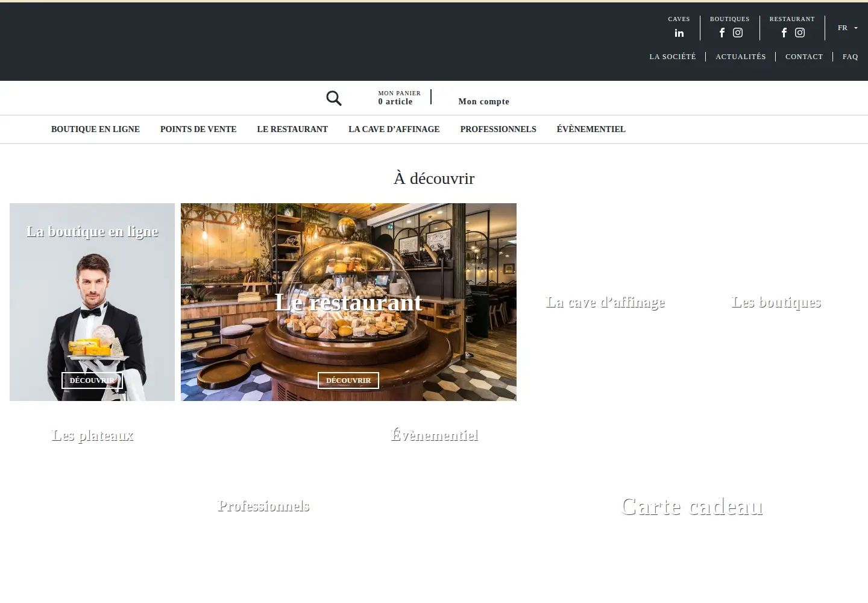Open the Restaurant Facebook icon
The image size is (868, 603).
[x=784, y=33]
